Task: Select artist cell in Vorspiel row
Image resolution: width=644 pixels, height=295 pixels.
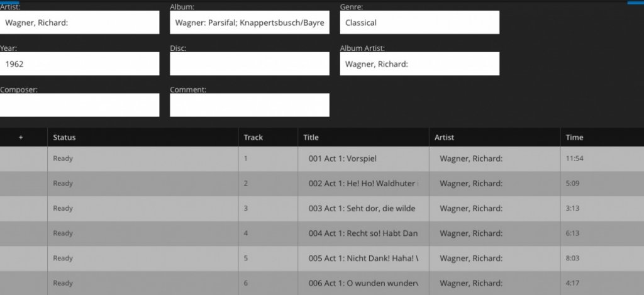Action: pos(494,159)
